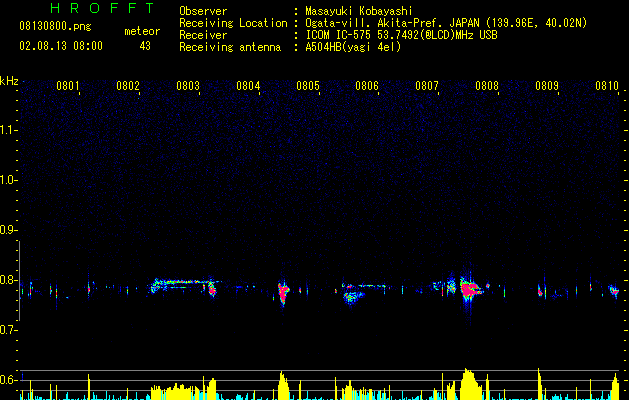Click the tall yellow power peak before 0808
The width and height of the screenshot is (629, 400).
[x=470, y=384]
